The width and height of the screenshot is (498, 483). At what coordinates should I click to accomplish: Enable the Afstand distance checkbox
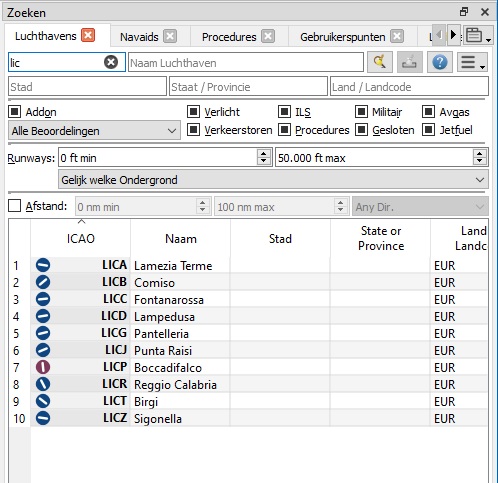pos(15,206)
